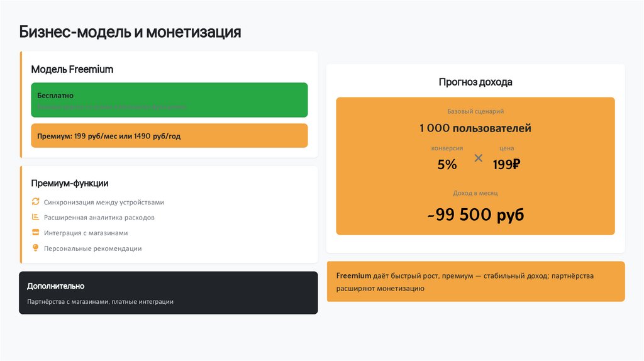Click the store integration icon
Image resolution: width=644 pixels, height=361 pixels.
[x=35, y=233]
